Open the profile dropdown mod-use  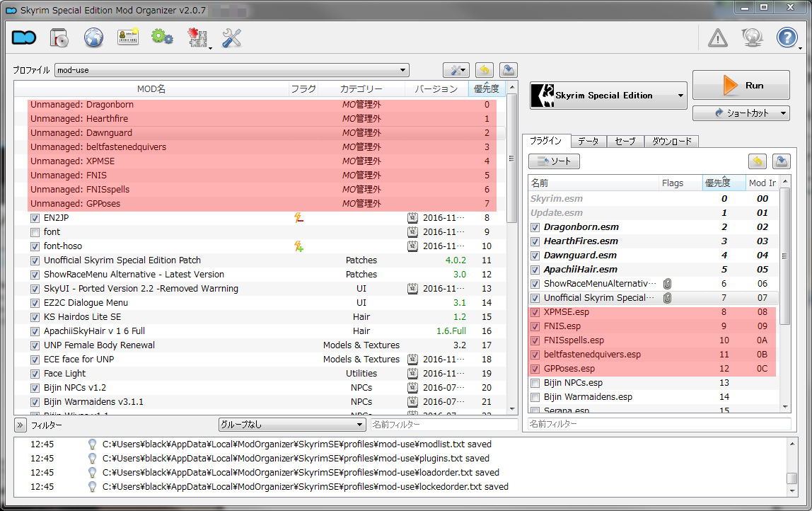pyautogui.click(x=231, y=70)
